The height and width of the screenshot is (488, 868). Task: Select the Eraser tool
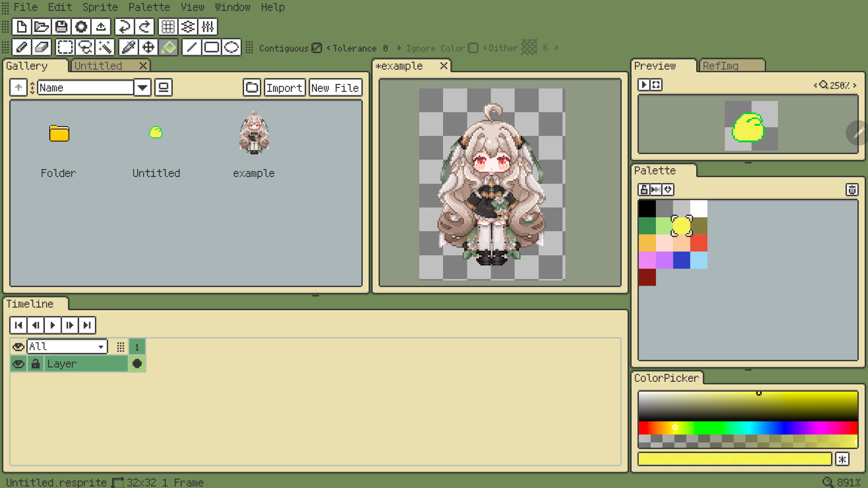pyautogui.click(x=41, y=47)
